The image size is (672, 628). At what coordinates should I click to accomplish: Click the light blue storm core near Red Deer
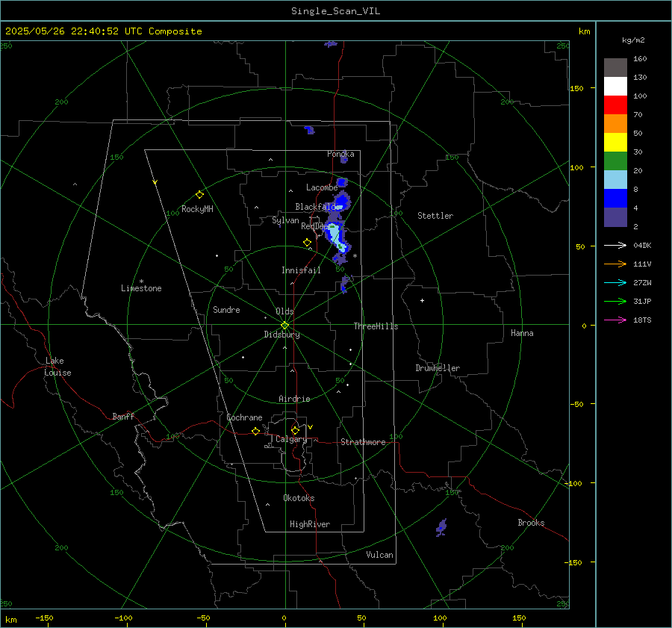pos(335,235)
